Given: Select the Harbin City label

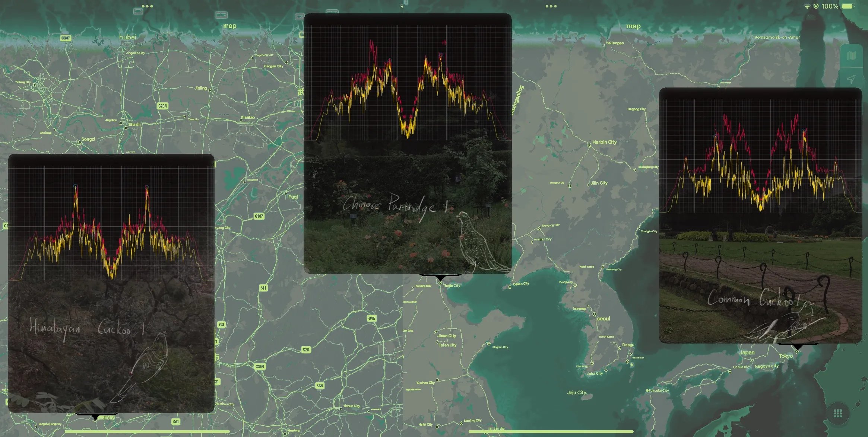Looking at the screenshot, I should click(x=604, y=142).
